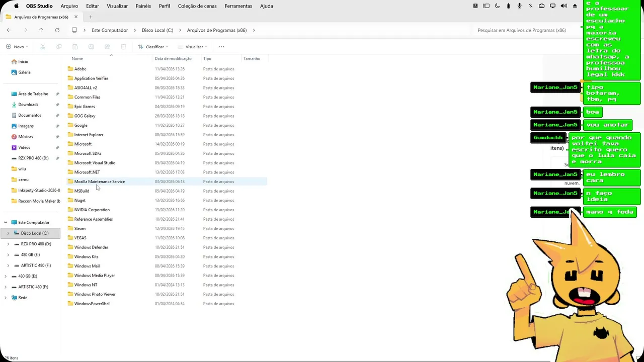Click the forward navigation arrow
644x362 pixels.
tap(25, 30)
